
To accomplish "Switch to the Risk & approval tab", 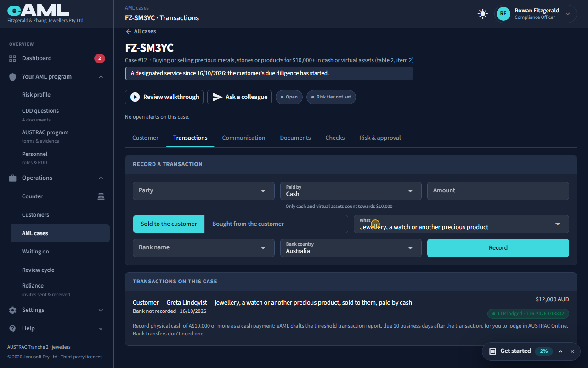I will [x=380, y=138].
